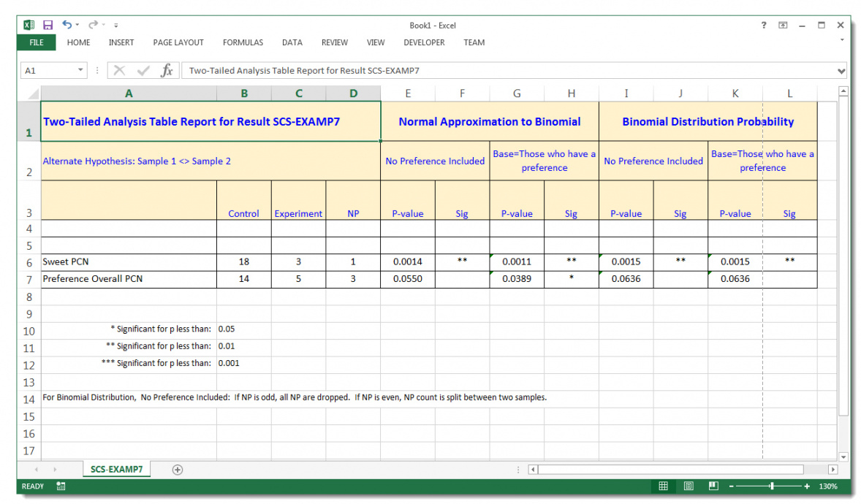Add a new sheet with the plus icon
Image resolution: width=861 pixels, height=504 pixels.
click(177, 470)
